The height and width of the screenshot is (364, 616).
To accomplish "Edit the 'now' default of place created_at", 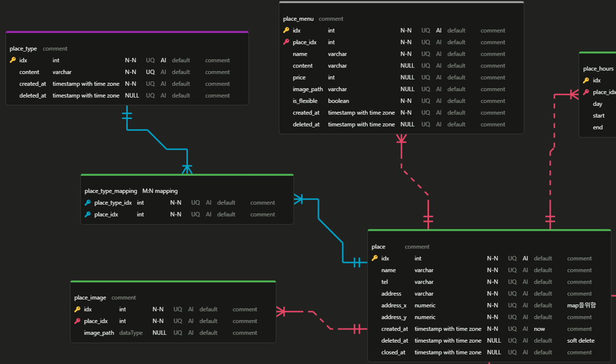I will tap(540, 329).
